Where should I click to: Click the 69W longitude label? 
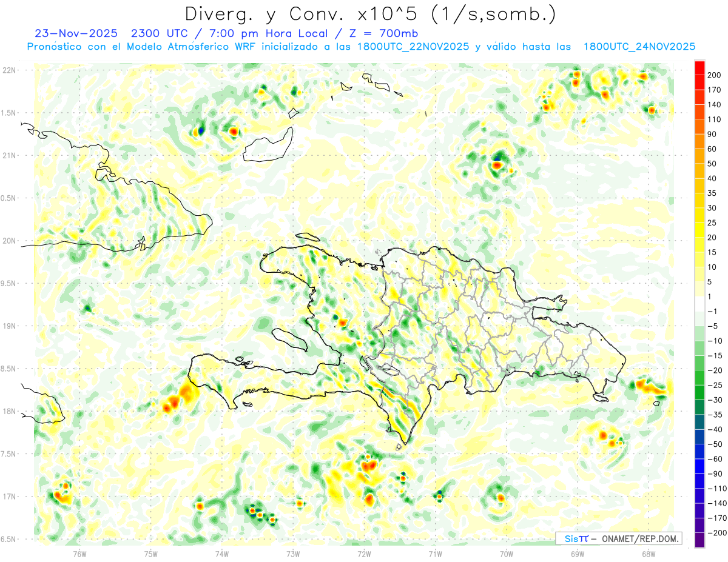pyautogui.click(x=578, y=553)
